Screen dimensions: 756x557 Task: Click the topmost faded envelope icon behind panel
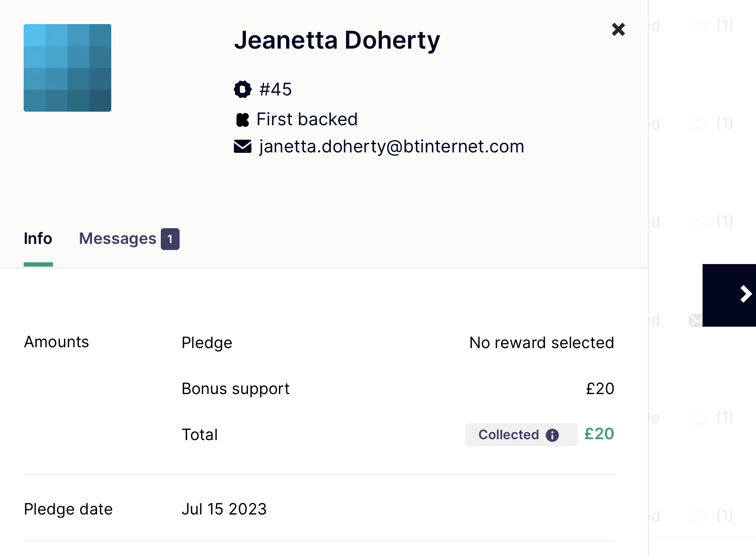point(698,26)
